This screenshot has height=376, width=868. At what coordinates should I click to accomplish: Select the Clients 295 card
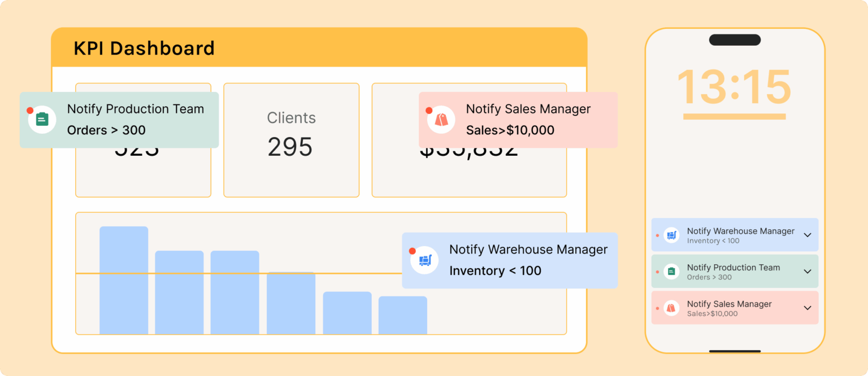(291, 139)
